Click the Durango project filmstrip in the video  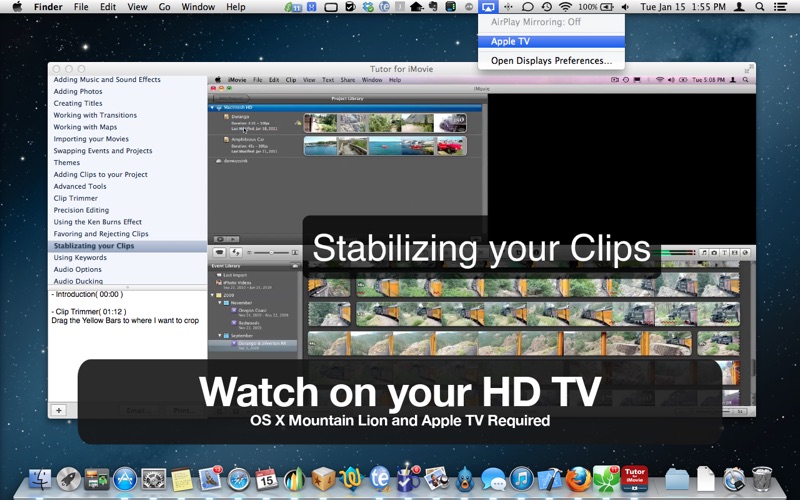(x=385, y=123)
